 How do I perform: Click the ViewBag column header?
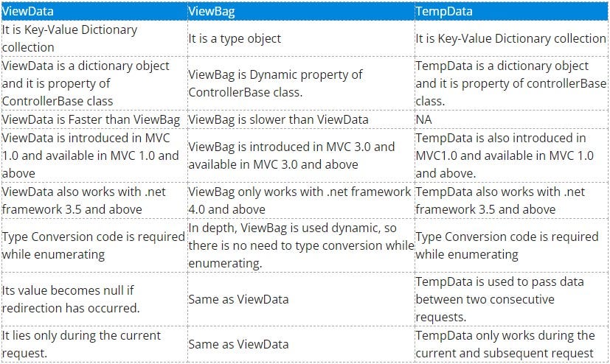pos(301,11)
